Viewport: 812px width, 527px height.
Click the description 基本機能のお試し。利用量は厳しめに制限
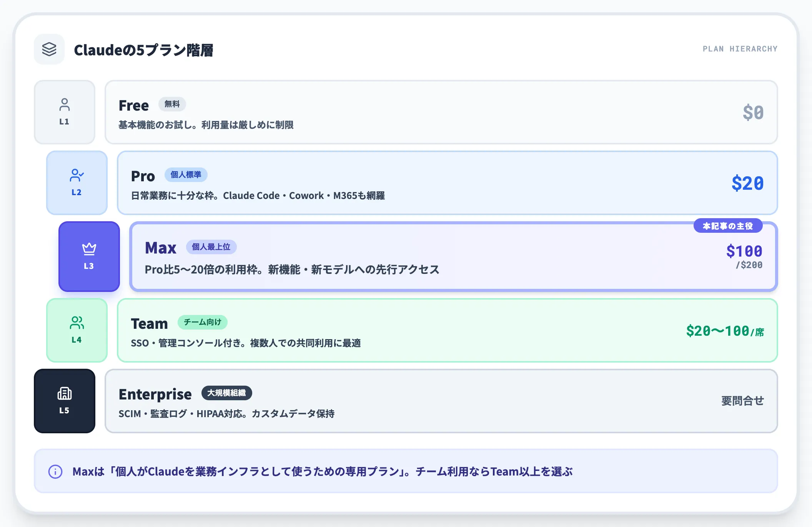click(x=206, y=125)
